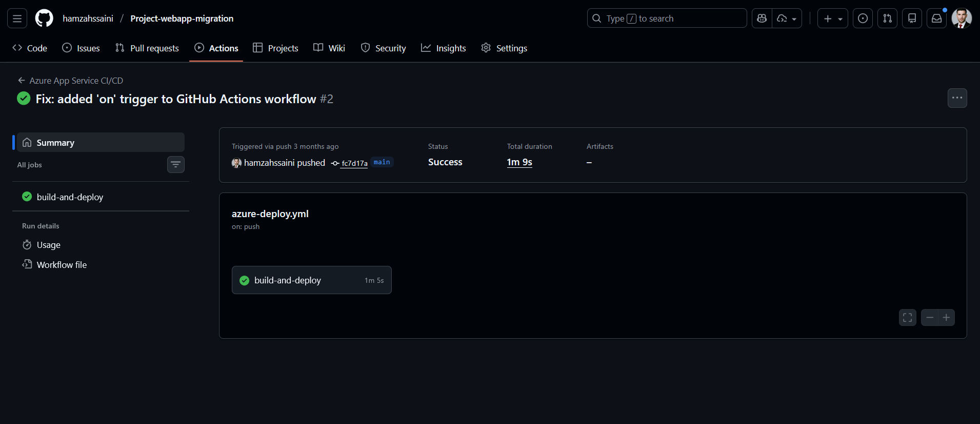This screenshot has width=980, height=424.
Task: Expand the Copilot agents dropdown
Action: coord(787,18)
